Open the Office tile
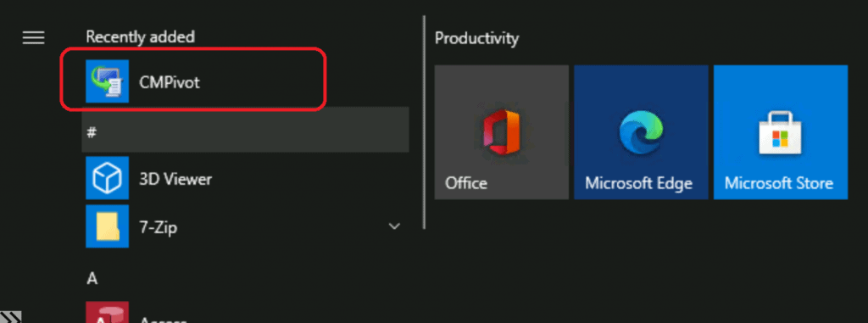 (x=502, y=132)
